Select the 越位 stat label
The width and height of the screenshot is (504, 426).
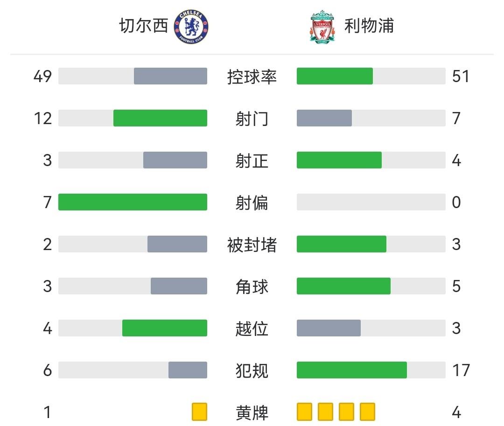click(252, 328)
